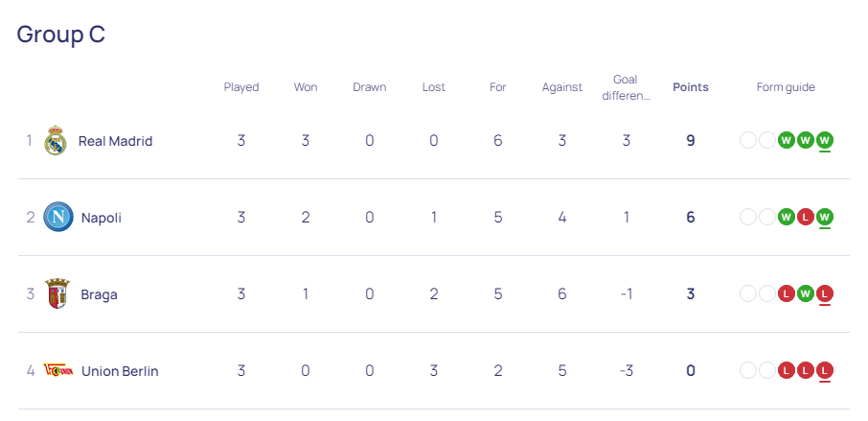This screenshot has width=868, height=421.
Task: Click Real Madrid's latest underlined win badge
Action: pos(825,141)
